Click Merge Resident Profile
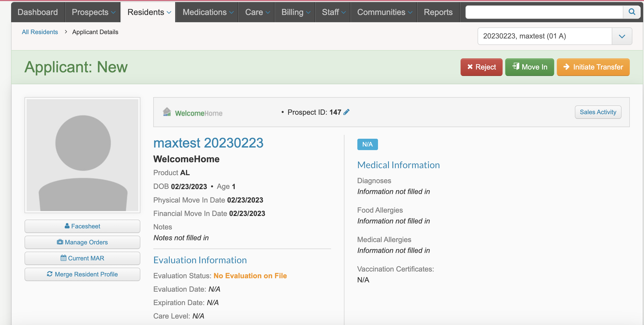The width and height of the screenshot is (644, 325). pyautogui.click(x=82, y=274)
